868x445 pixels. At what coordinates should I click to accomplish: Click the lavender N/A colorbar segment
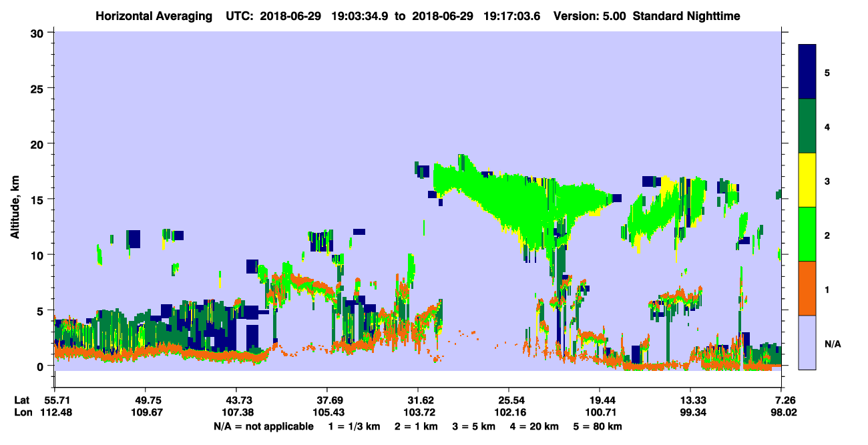[807, 342]
